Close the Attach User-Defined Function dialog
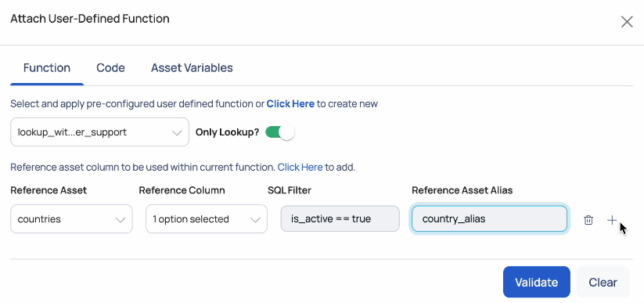Screen dimensions: 644x303 coord(627,22)
